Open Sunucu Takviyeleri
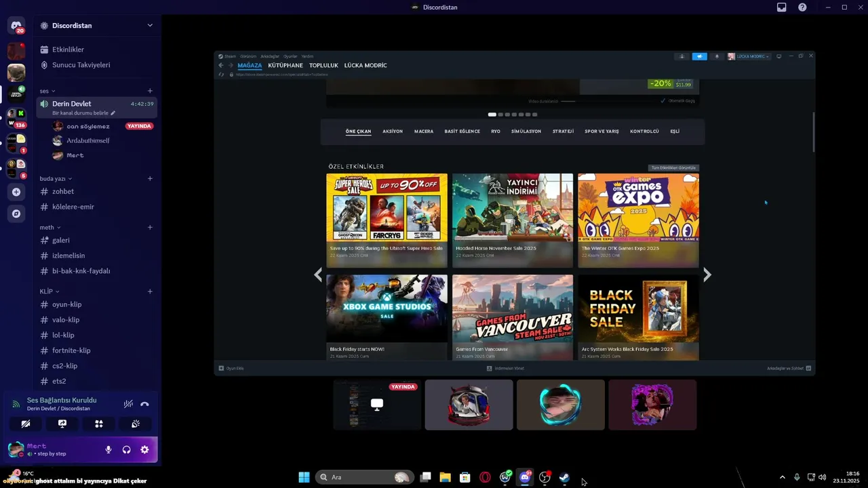The height and width of the screenshot is (488, 868). pyautogui.click(x=81, y=65)
